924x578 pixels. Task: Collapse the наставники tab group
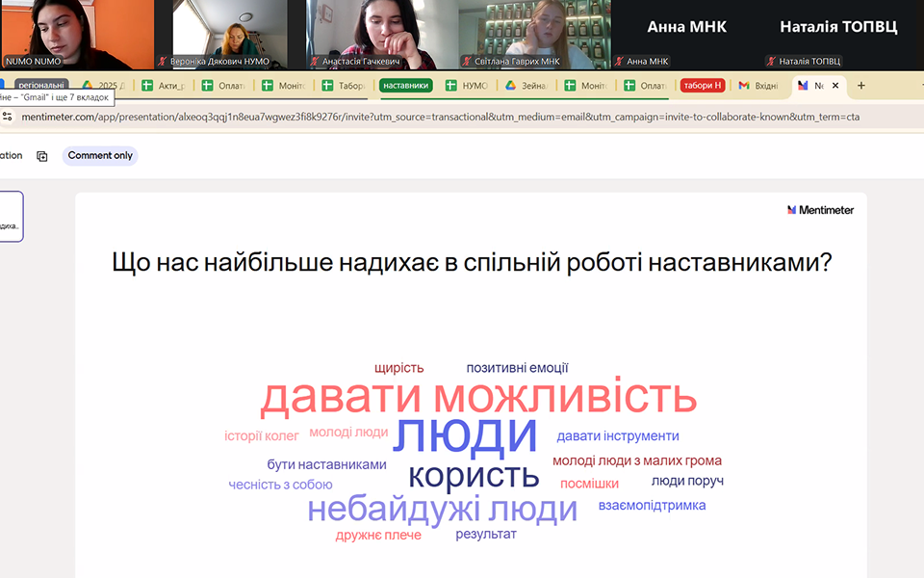pyautogui.click(x=406, y=86)
